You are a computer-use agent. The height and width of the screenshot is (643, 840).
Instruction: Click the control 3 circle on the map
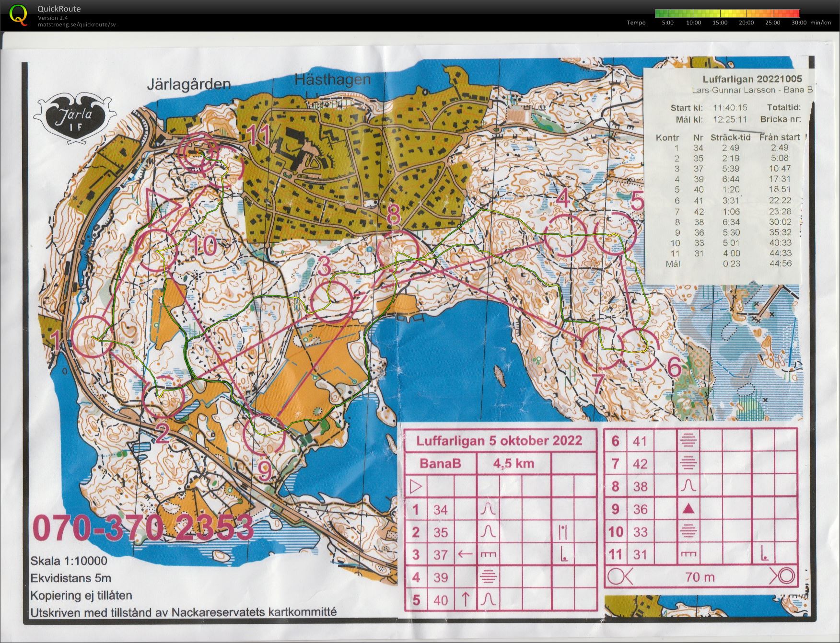pos(332,302)
